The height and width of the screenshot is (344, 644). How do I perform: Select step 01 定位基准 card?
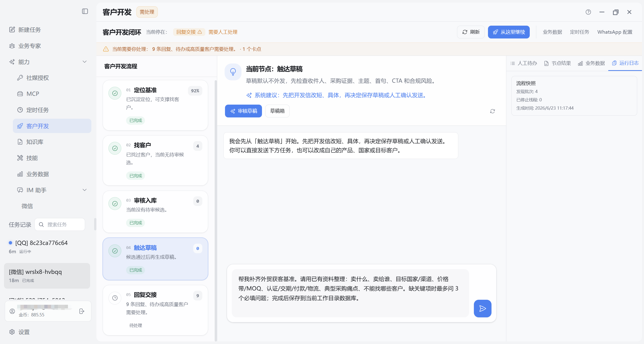click(x=155, y=105)
